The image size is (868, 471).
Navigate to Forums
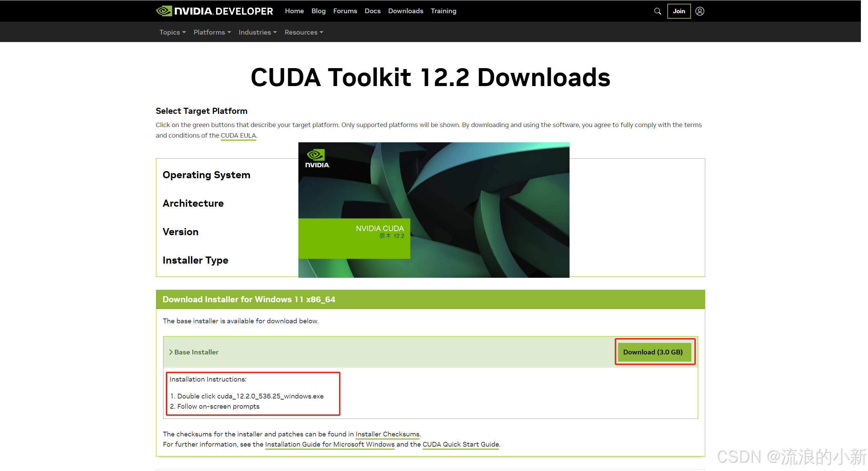345,11
